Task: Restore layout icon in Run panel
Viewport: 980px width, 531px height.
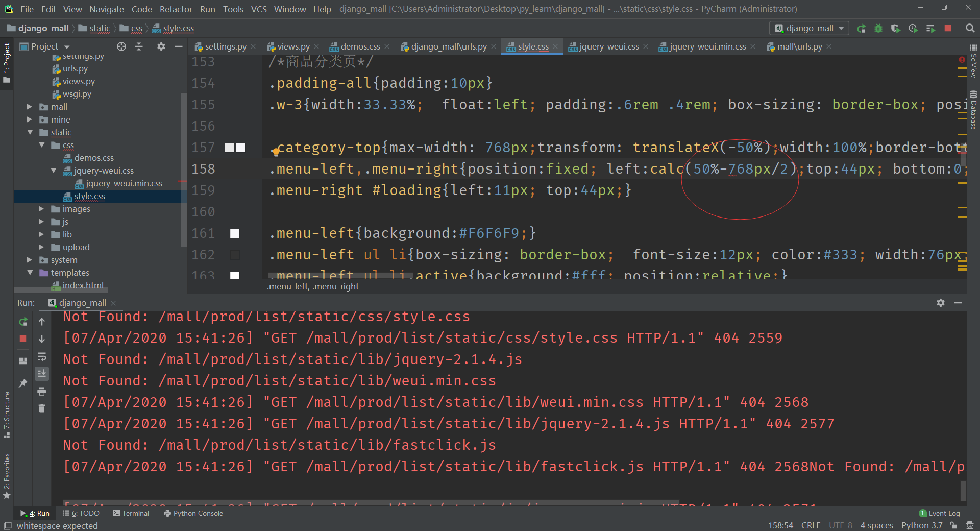Action: pyautogui.click(x=23, y=360)
